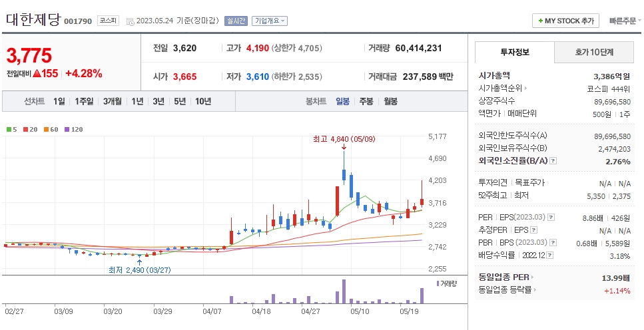This screenshot has width=644, height=330.
Task: Click the 전일 value 3,620
Action: coord(185,49)
